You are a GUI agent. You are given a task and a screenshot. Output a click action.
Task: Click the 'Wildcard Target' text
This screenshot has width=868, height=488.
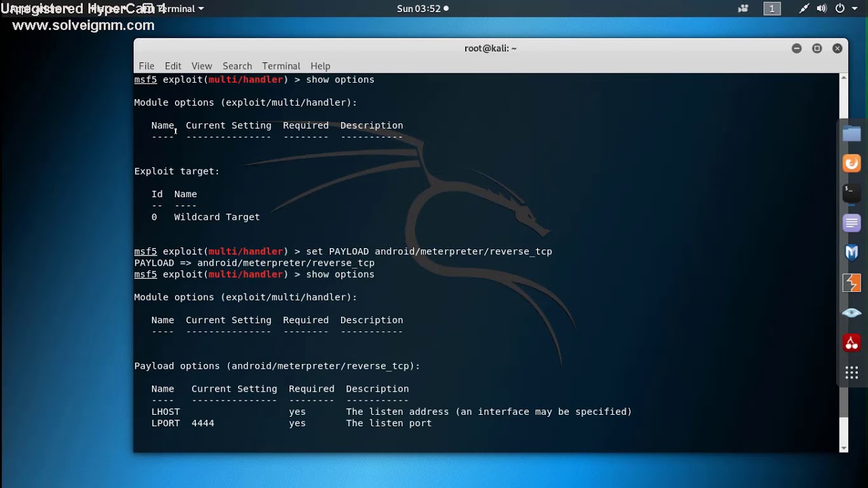(217, 217)
